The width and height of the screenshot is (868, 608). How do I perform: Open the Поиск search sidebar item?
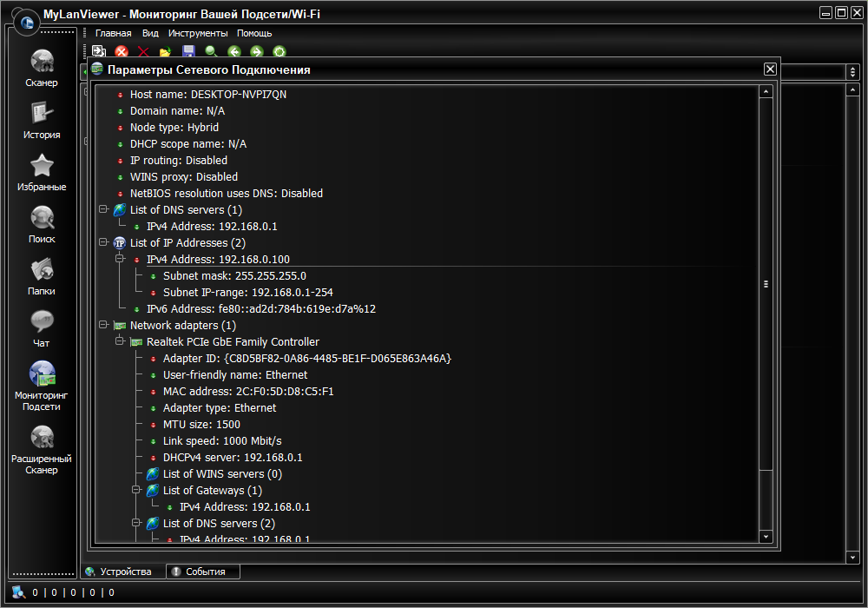(42, 224)
